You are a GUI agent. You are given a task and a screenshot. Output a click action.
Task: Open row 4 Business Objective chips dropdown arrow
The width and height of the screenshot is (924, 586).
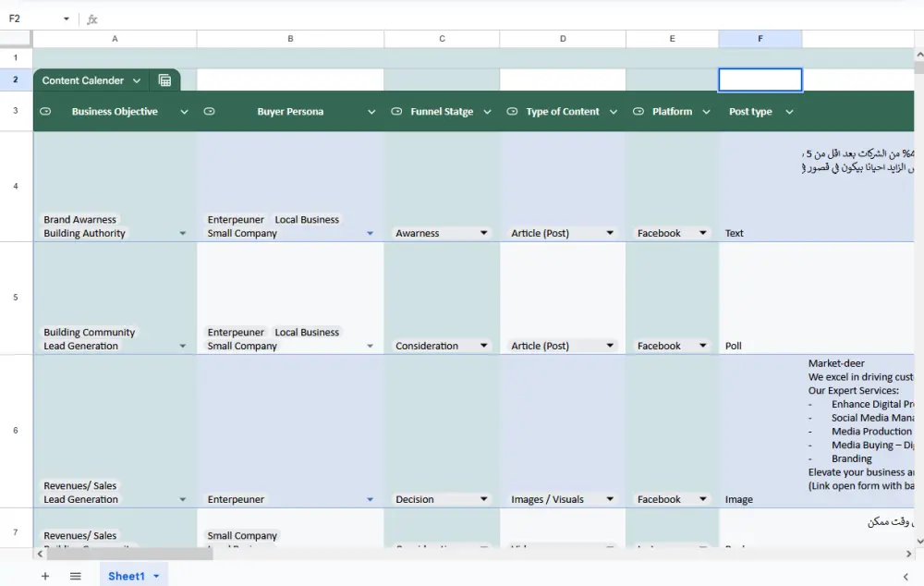point(183,234)
